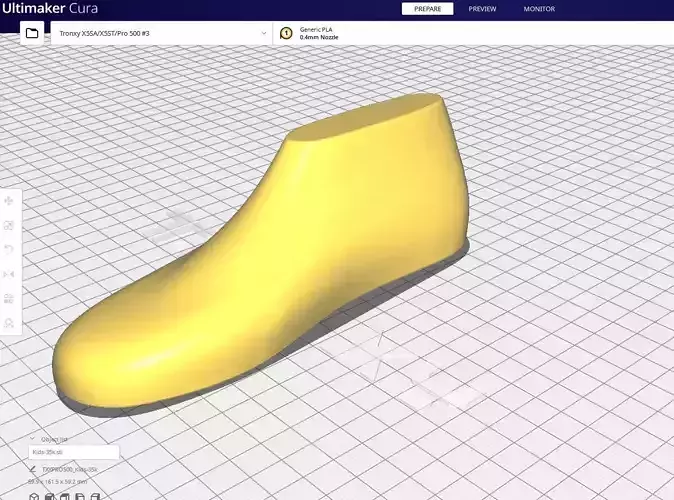This screenshot has height=500, width=674.
Task: Select the Mirror tool in left toolbar
Action: [x=9, y=274]
